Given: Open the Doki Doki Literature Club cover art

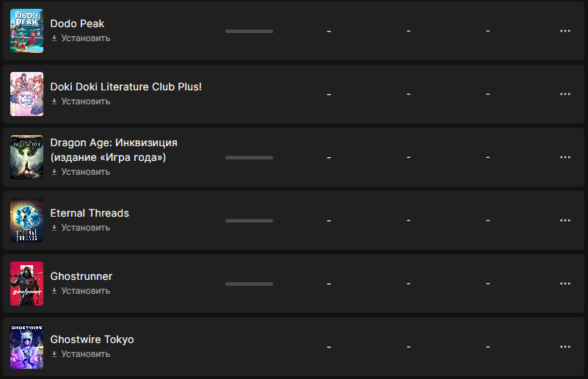Looking at the screenshot, I should [26, 94].
